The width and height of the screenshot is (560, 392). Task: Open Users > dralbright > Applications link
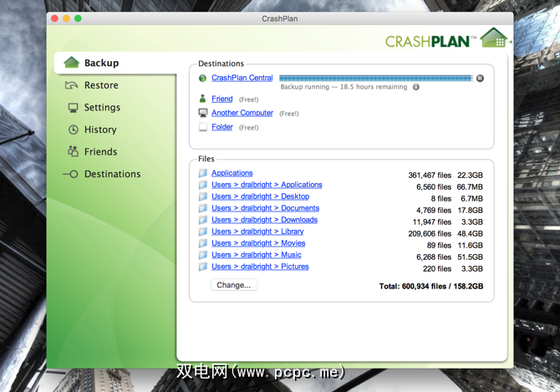click(267, 185)
